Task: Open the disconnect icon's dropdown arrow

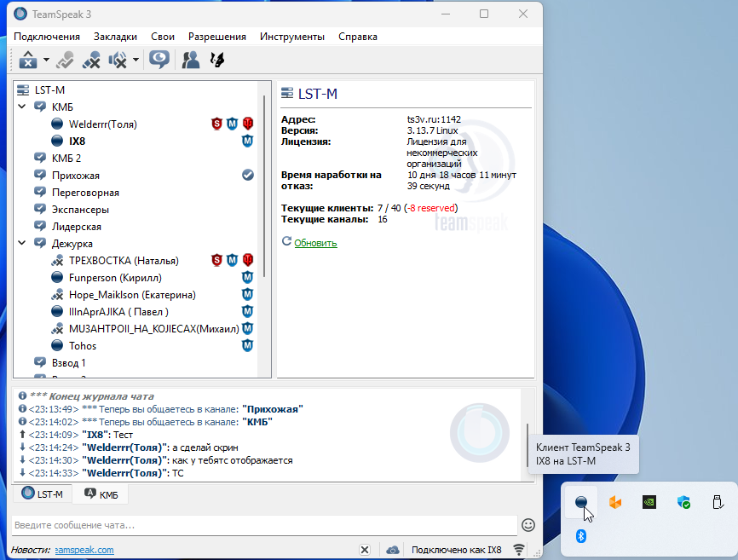Action: tap(46, 60)
